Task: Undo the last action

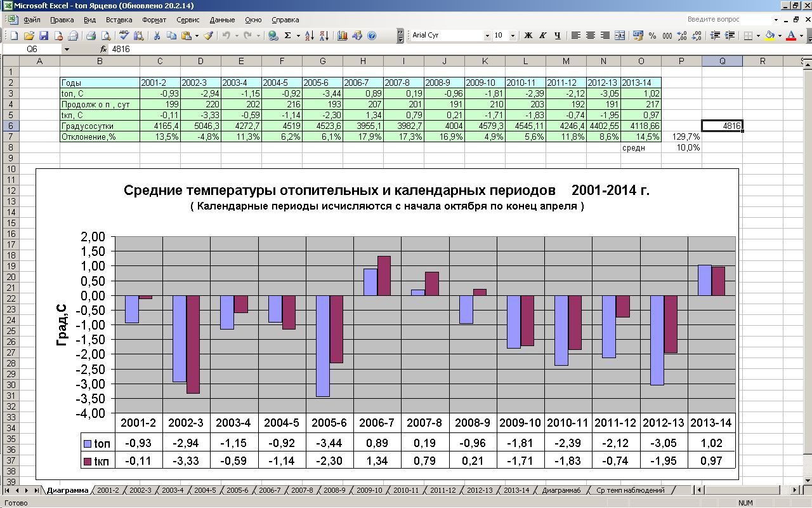Action: click(x=227, y=36)
